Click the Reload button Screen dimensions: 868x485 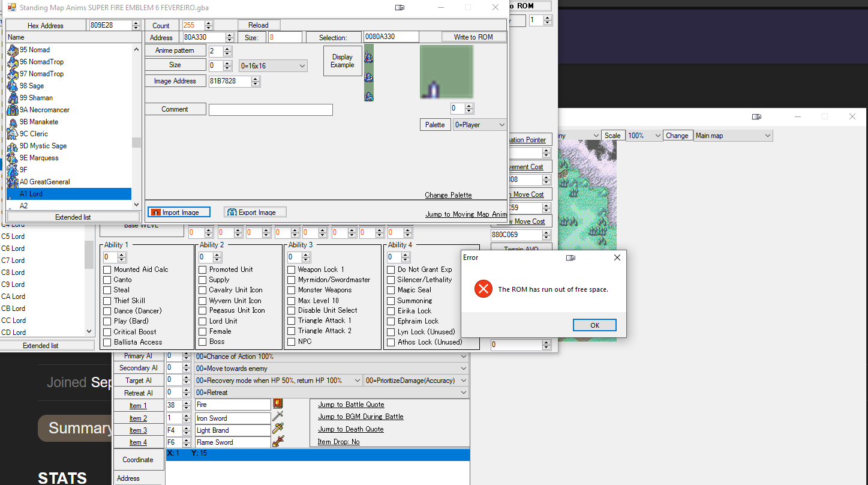point(259,25)
